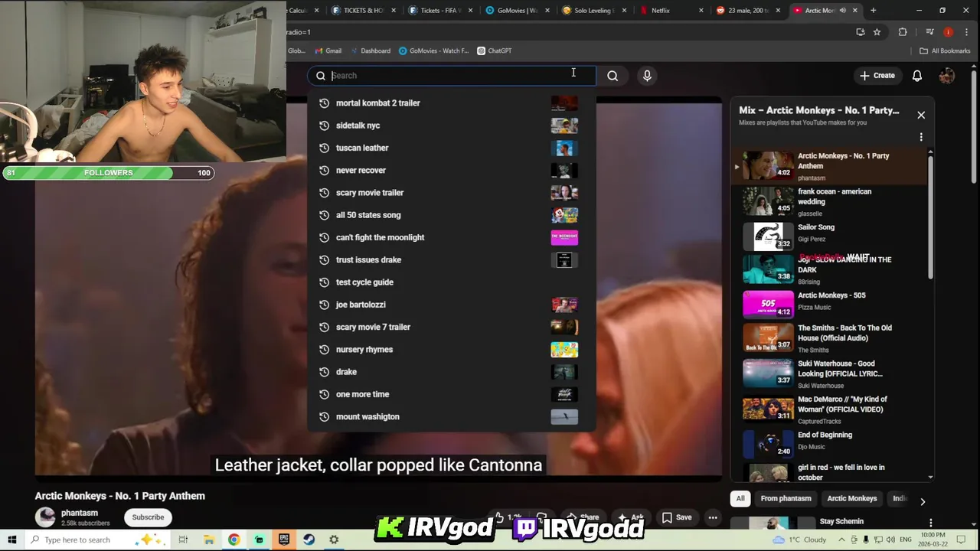The width and height of the screenshot is (980, 551).
Task: Select the 'All' filter chip
Action: pos(740,499)
